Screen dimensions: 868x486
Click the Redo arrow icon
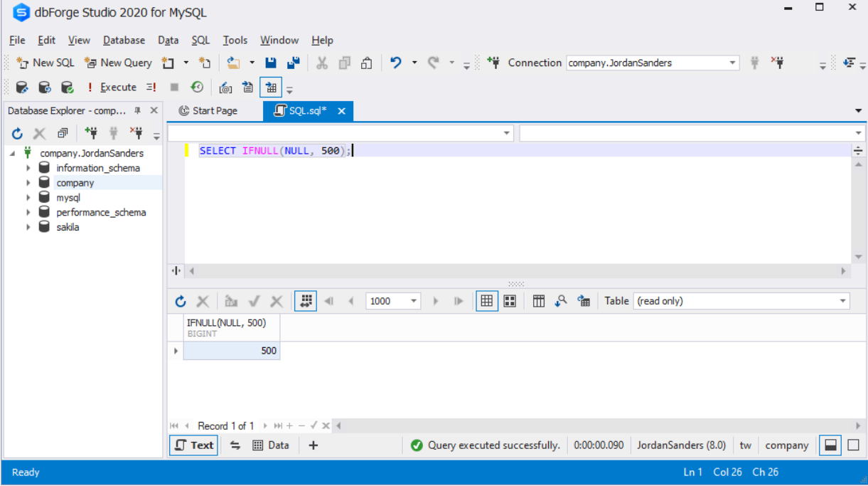tap(433, 63)
